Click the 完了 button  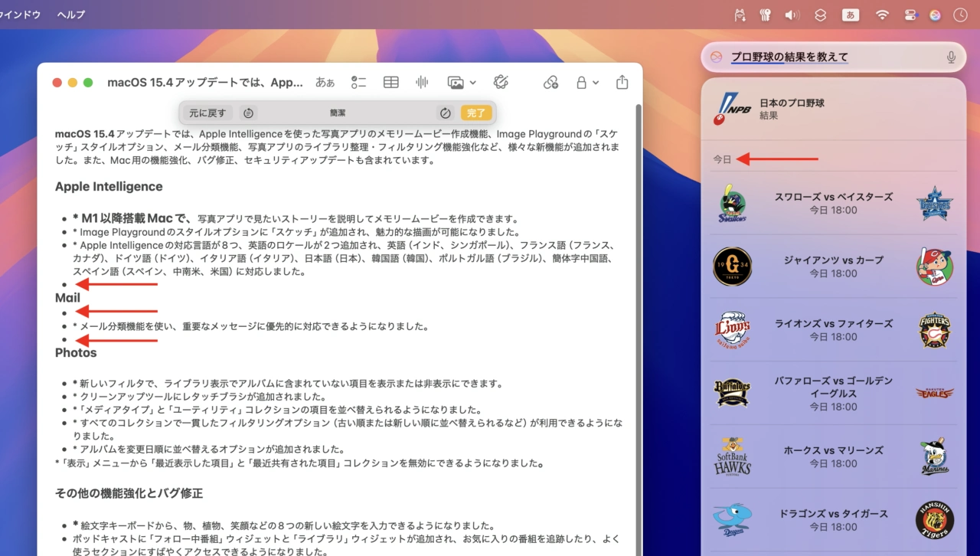click(476, 113)
